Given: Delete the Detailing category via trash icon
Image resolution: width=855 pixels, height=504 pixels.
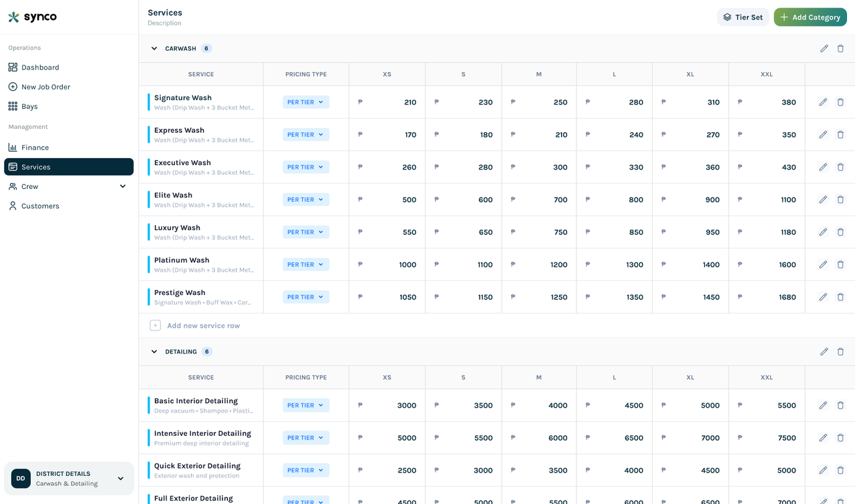Looking at the screenshot, I should pyautogui.click(x=840, y=352).
